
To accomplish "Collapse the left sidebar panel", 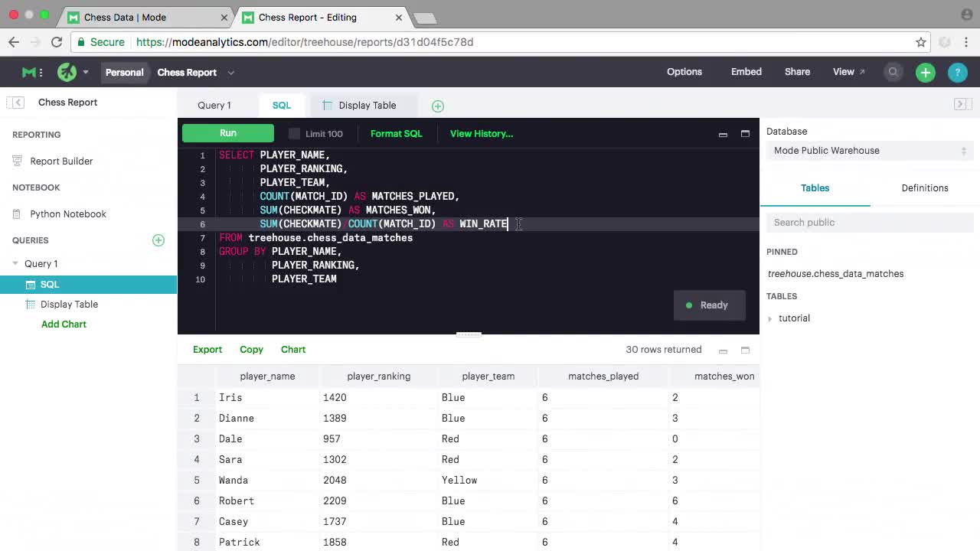I will click(18, 103).
